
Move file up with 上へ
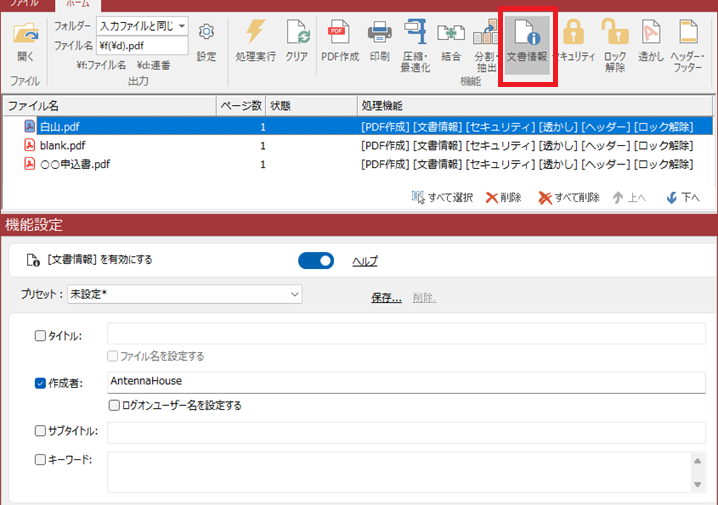(629, 197)
